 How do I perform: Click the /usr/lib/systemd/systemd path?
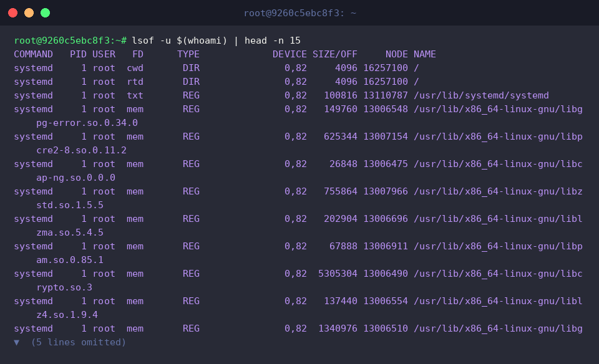[481, 95]
